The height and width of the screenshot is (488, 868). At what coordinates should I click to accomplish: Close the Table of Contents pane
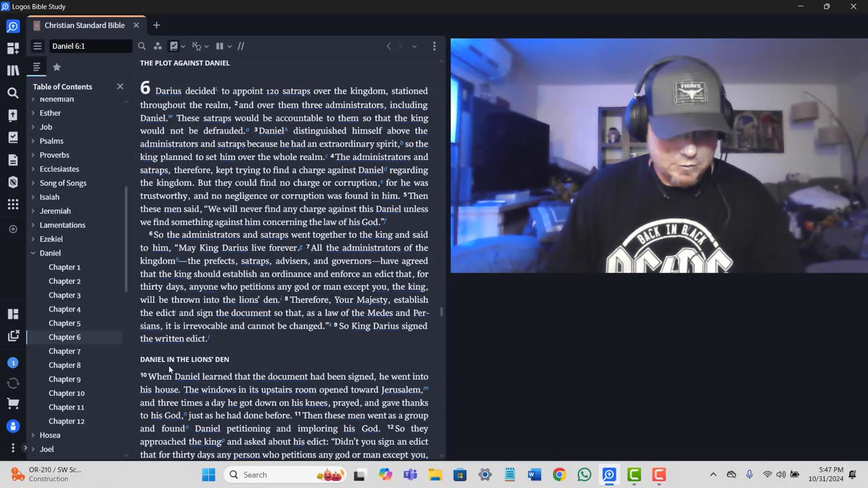click(x=120, y=86)
